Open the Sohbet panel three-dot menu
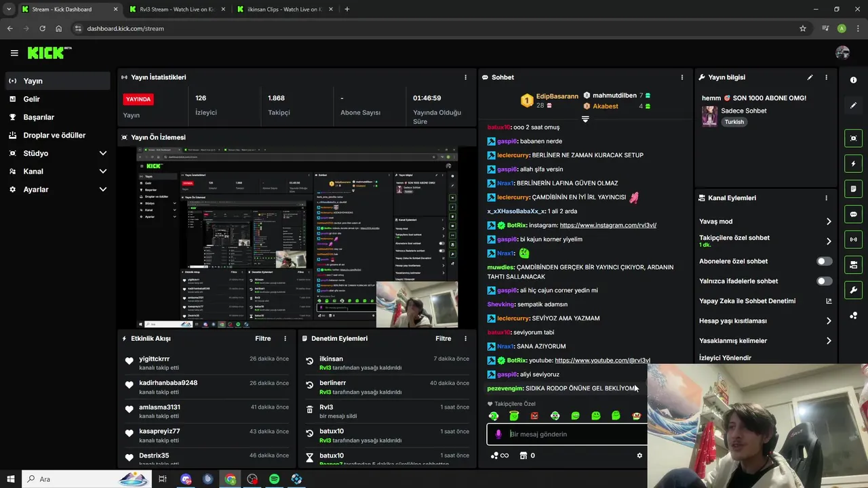The image size is (868, 488). (682, 77)
